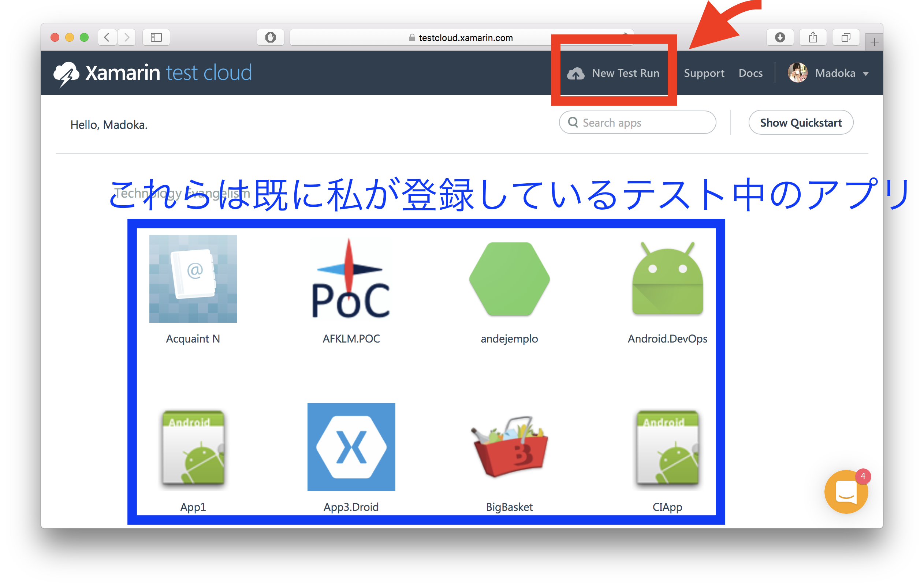The width and height of the screenshot is (924, 587).
Task: Go forward with Safari forward arrow
Action: [x=127, y=37]
